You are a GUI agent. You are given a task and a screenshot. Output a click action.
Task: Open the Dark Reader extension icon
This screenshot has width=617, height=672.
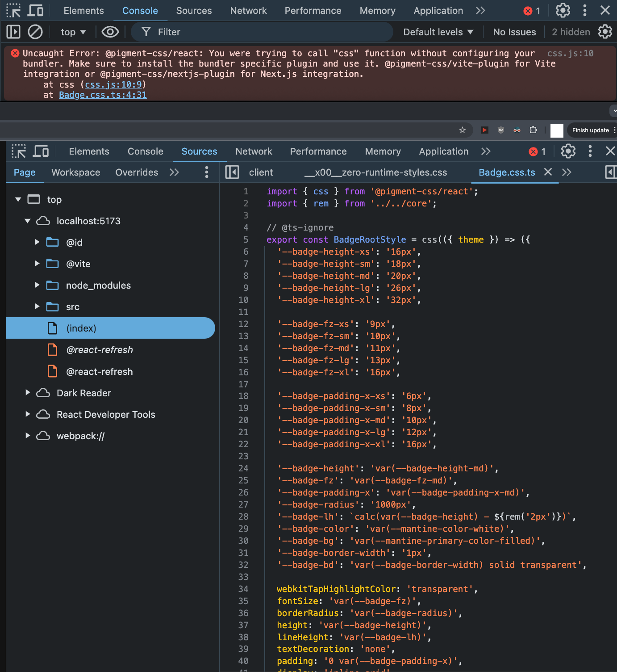pyautogui.click(x=517, y=130)
